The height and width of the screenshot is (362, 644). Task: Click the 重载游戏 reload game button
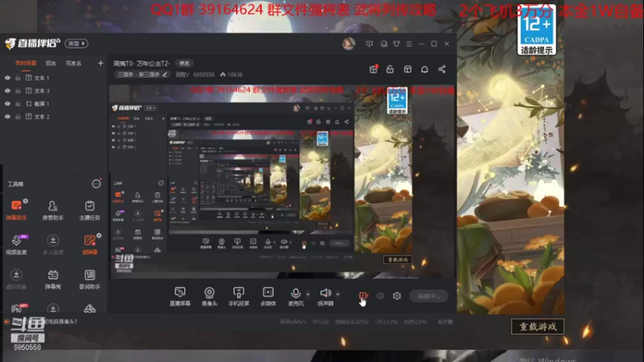[538, 327]
